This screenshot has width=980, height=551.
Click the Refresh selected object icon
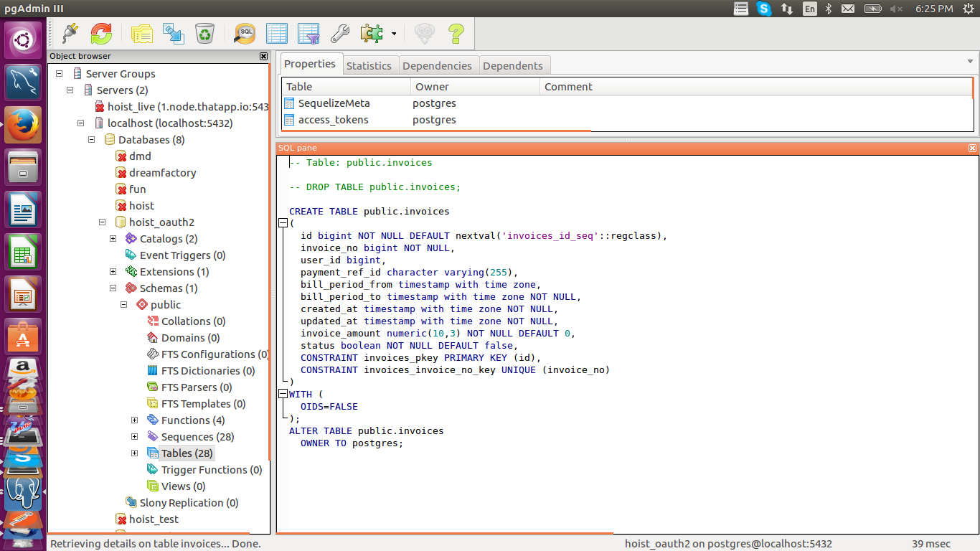pos(100,33)
